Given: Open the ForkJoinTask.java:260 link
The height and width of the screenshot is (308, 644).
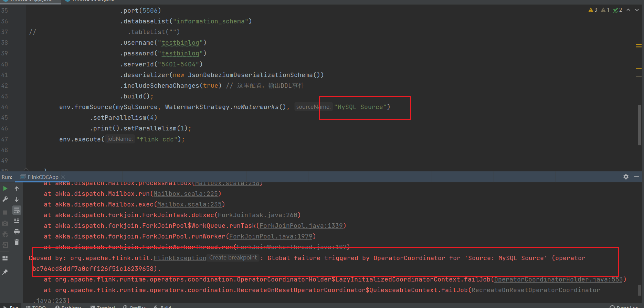Looking at the screenshot, I should [x=257, y=215].
